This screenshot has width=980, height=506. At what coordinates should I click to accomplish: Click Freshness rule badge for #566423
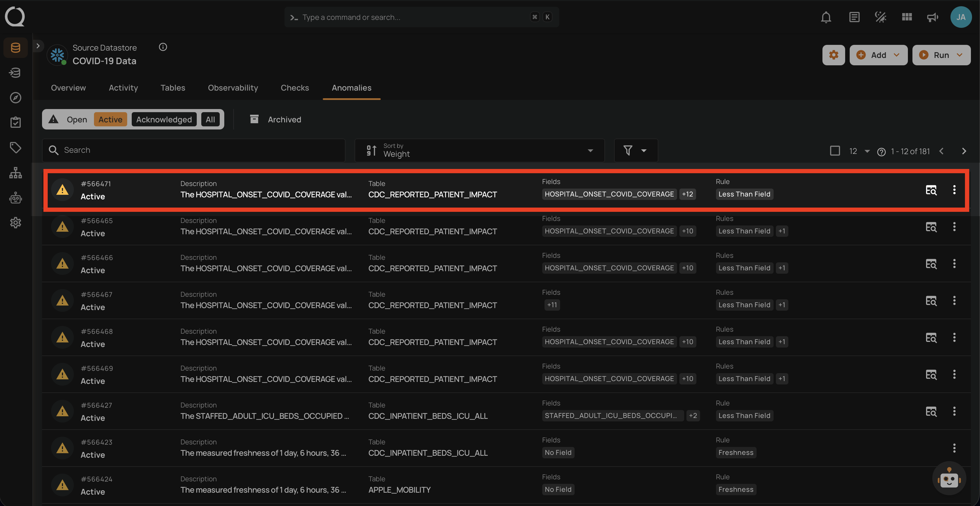coord(736,452)
